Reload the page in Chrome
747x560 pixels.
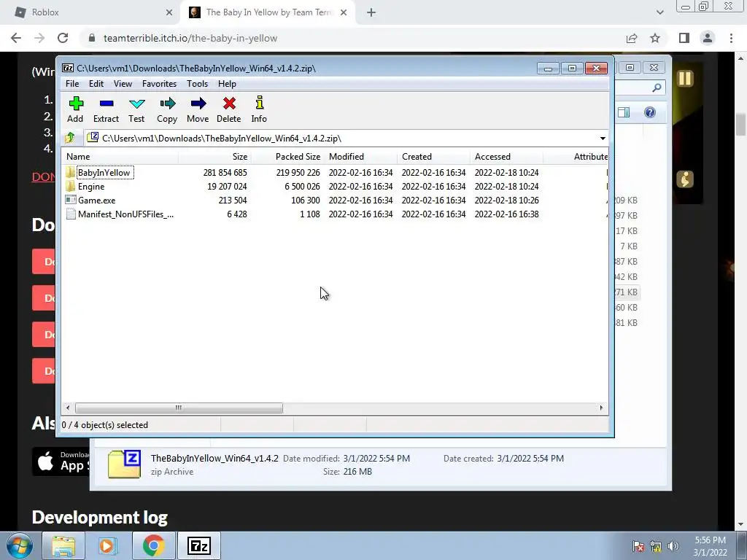pos(63,38)
